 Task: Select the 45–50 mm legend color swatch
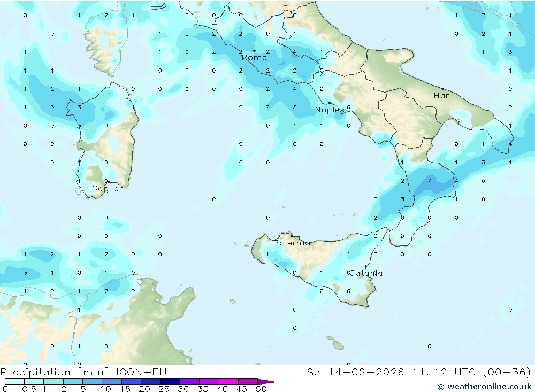click(x=248, y=381)
